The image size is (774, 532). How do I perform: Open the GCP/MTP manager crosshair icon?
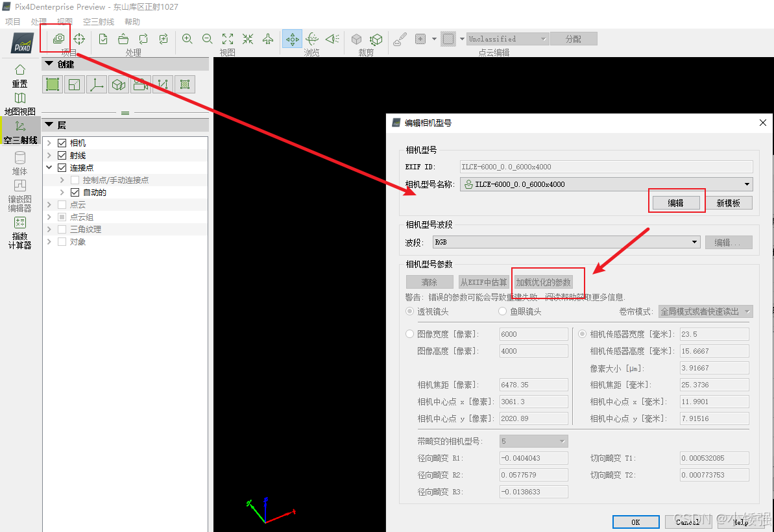79,38
